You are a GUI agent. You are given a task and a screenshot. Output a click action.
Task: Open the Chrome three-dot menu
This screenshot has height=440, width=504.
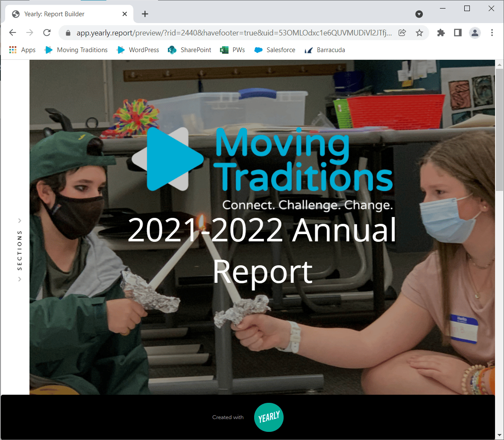tap(492, 32)
